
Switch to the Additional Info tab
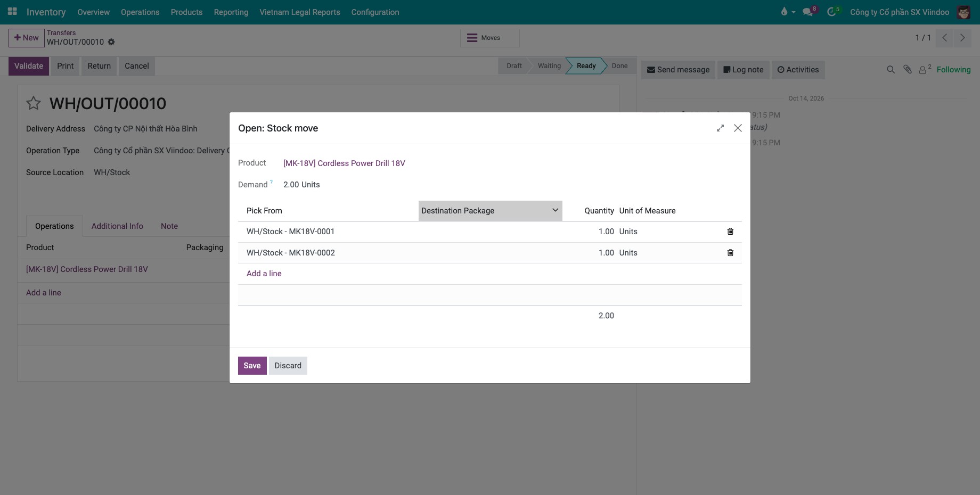click(x=117, y=226)
